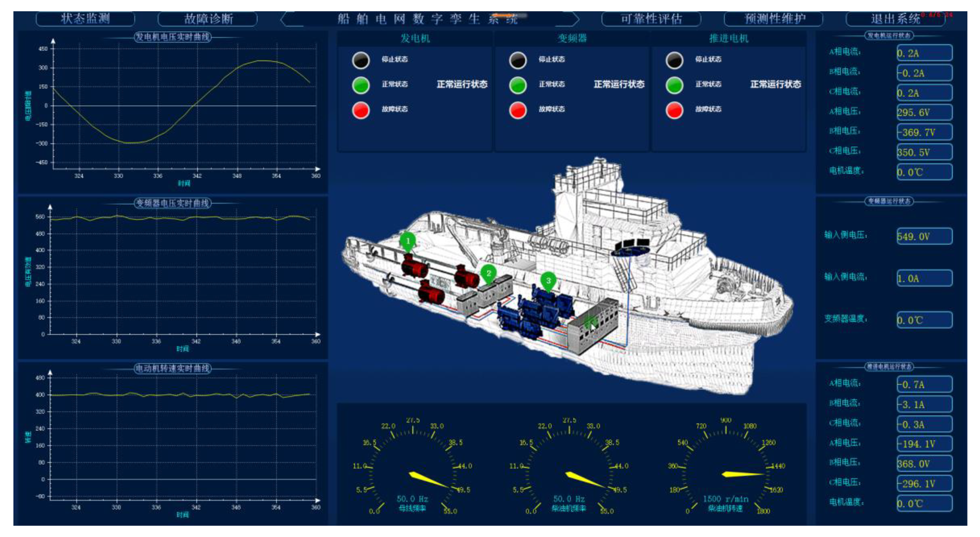This screenshot has height=537, width=980.
Task: Click the 输入侧电压 value field
Action: click(x=924, y=236)
